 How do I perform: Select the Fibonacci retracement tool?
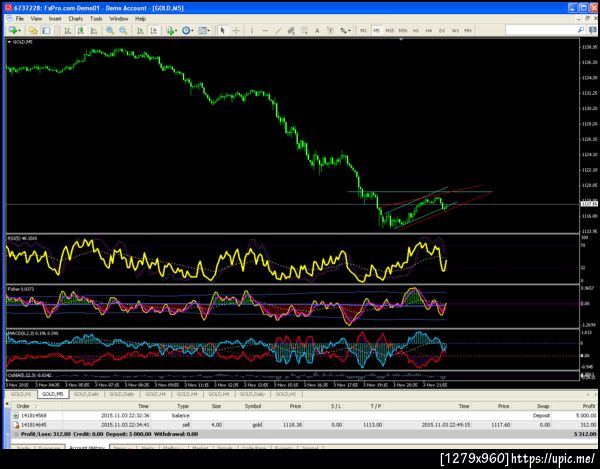tap(304, 31)
